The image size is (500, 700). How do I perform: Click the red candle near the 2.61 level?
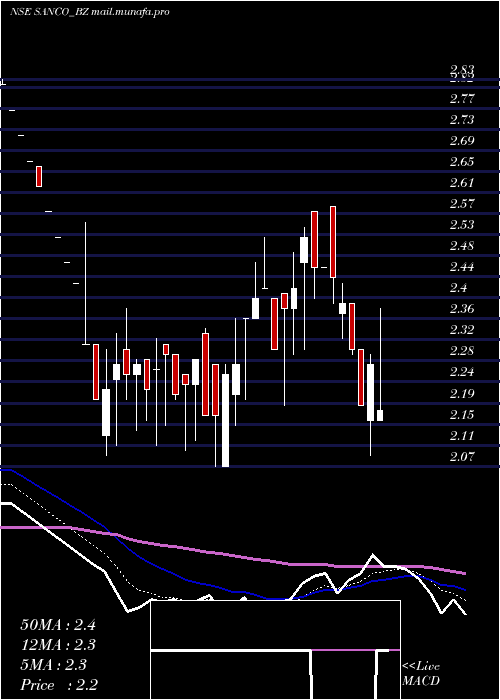click(39, 176)
